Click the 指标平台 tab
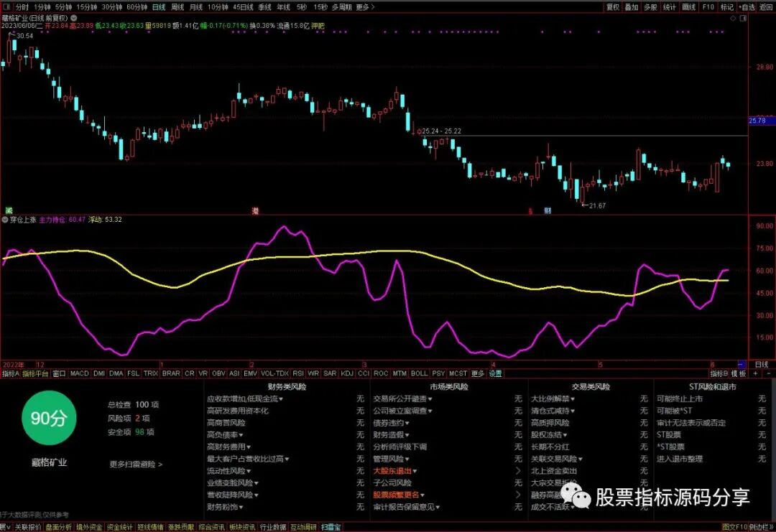The width and height of the screenshot is (776, 532). click(36, 374)
